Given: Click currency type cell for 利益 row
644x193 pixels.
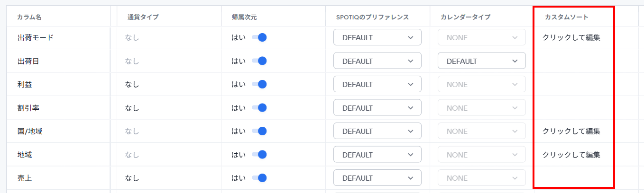Looking at the screenshot, I should (x=132, y=84).
